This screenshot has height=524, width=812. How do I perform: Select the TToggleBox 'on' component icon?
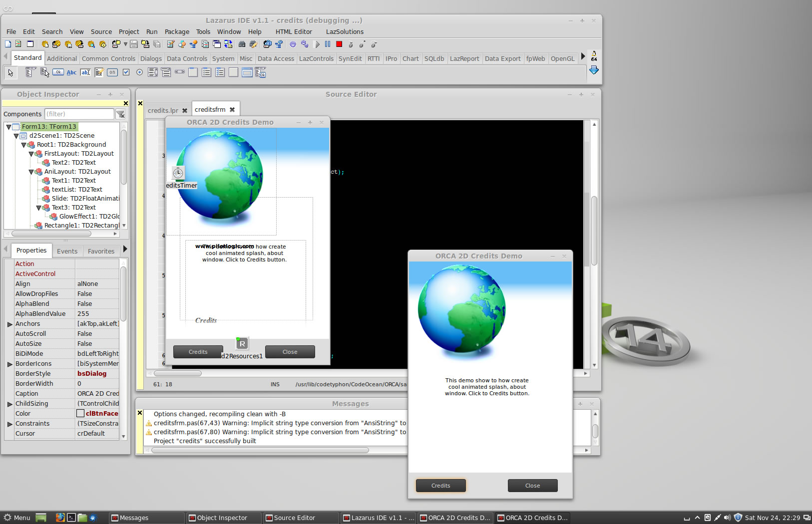(112, 73)
